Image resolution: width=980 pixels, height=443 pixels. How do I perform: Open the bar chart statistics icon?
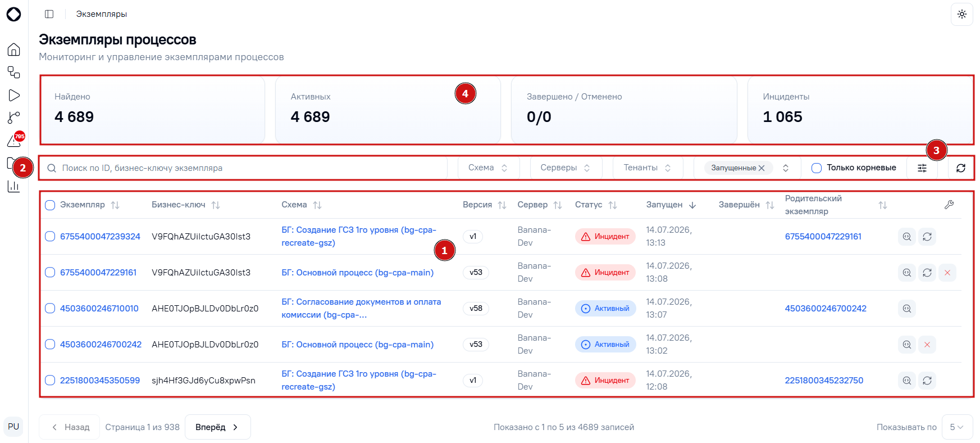click(x=13, y=187)
